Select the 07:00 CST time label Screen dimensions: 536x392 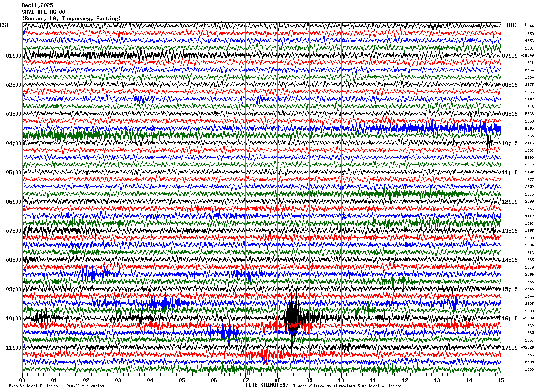point(14,231)
